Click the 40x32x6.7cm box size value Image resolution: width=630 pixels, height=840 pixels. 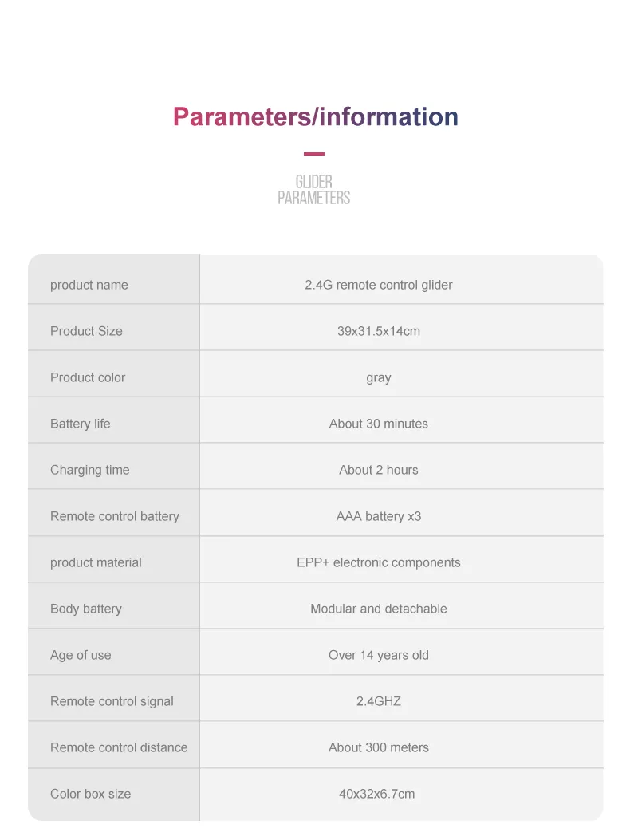[x=376, y=794]
